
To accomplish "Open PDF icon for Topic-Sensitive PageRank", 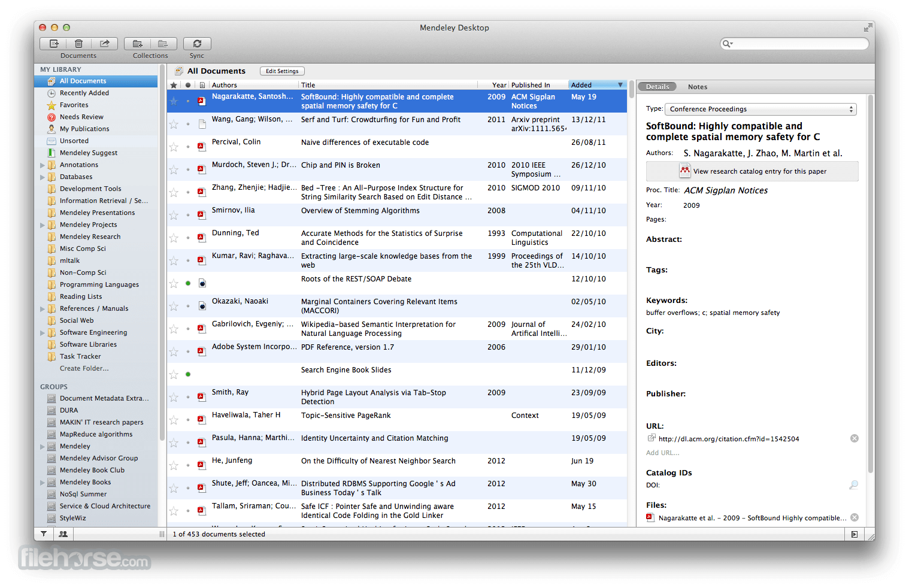I will click(x=202, y=420).
